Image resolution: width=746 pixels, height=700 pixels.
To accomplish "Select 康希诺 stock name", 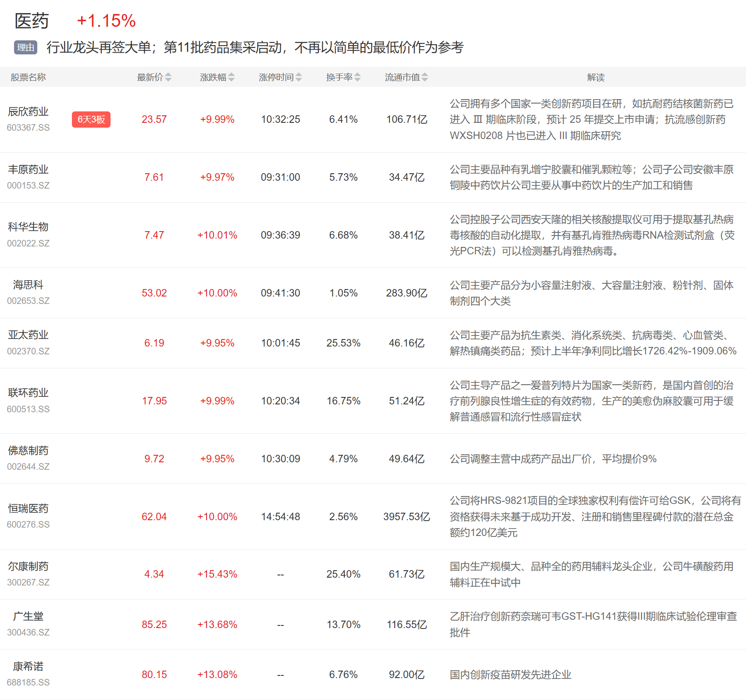I will point(28,667).
